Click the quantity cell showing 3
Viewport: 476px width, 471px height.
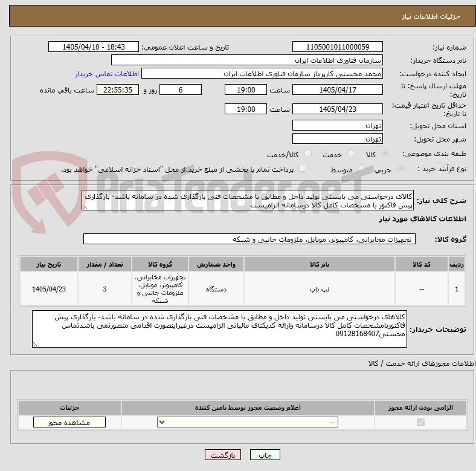click(105, 289)
